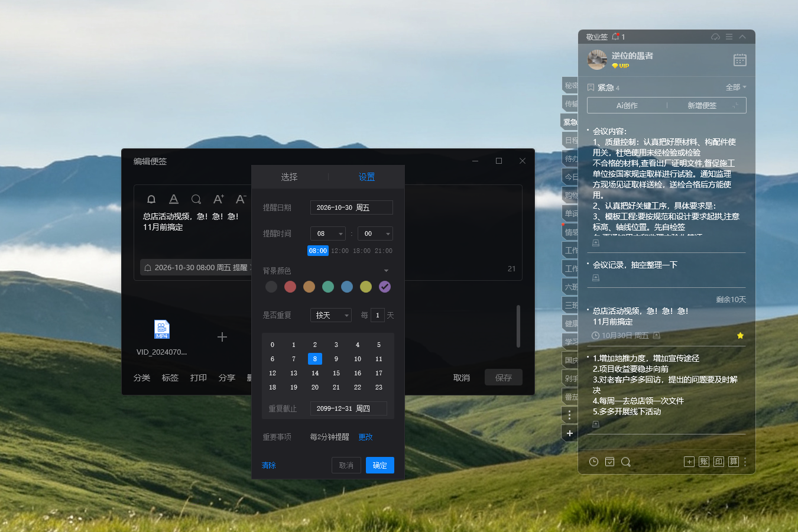
Task: Click the search icon in 敬业签 bottom toolbar
Action: coord(626,462)
